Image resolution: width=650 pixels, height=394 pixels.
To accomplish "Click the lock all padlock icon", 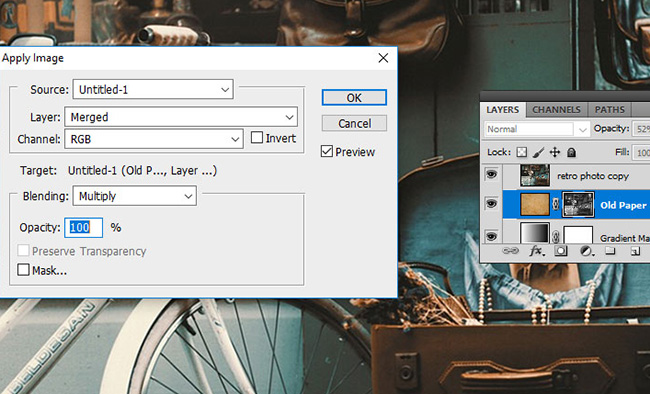I will click(571, 153).
